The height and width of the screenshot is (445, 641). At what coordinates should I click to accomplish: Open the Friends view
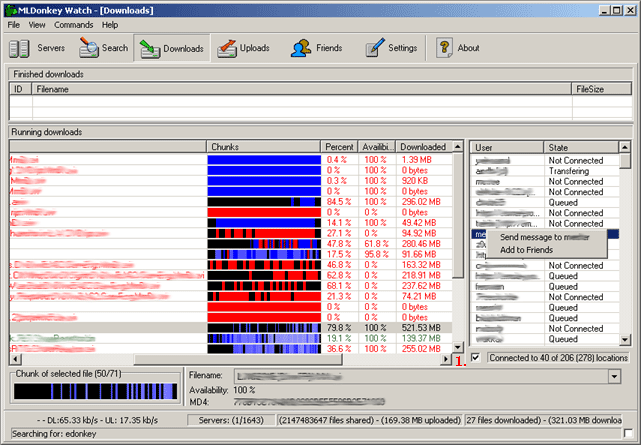coord(317,48)
